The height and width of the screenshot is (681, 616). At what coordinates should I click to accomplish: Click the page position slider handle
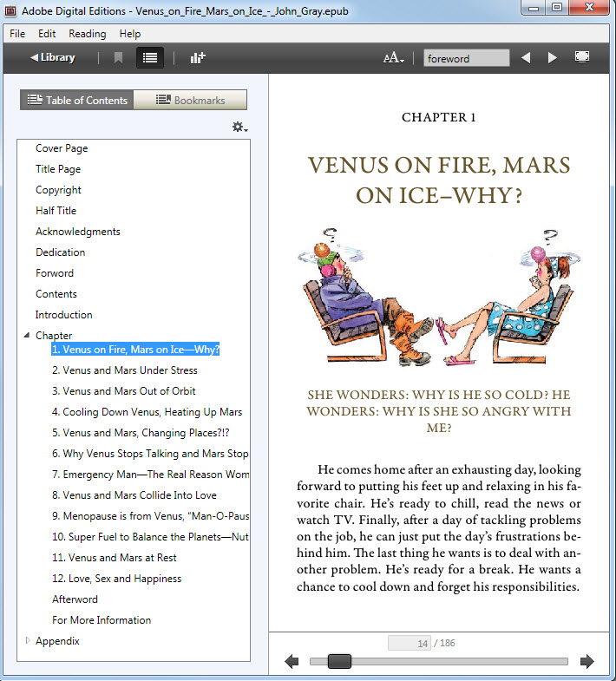coord(339,662)
